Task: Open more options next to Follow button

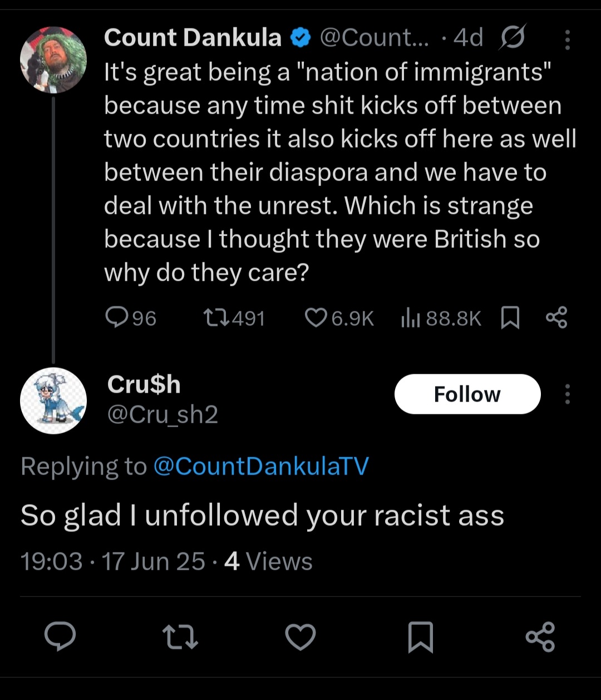Action: (x=567, y=394)
